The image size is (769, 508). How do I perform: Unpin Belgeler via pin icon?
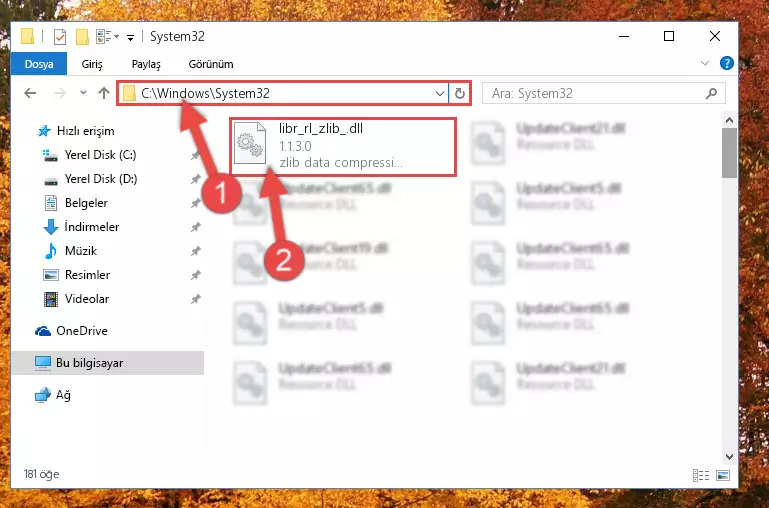pos(195,203)
